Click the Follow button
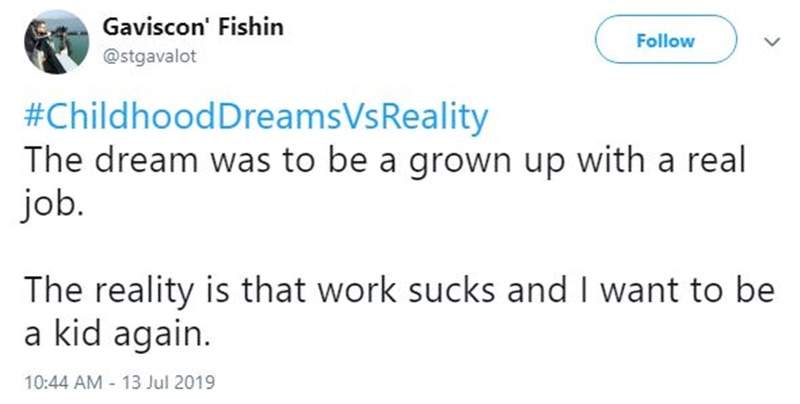The width and height of the screenshot is (800, 404). (666, 41)
